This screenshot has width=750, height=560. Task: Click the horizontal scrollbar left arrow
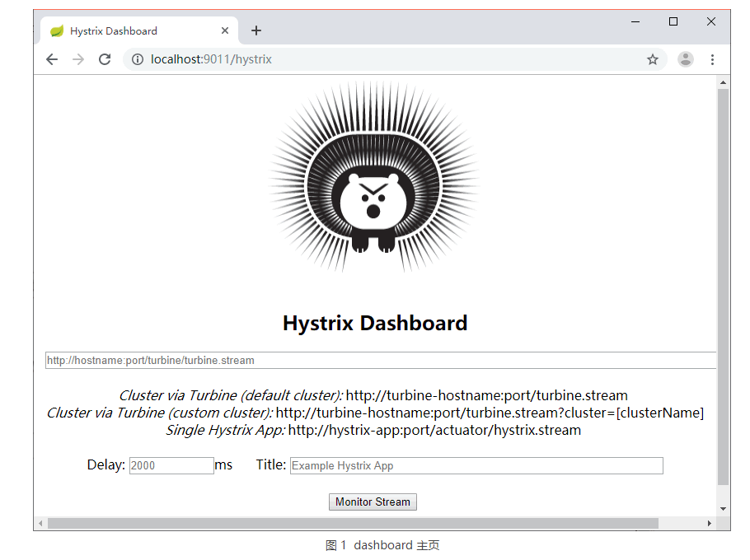(x=40, y=523)
